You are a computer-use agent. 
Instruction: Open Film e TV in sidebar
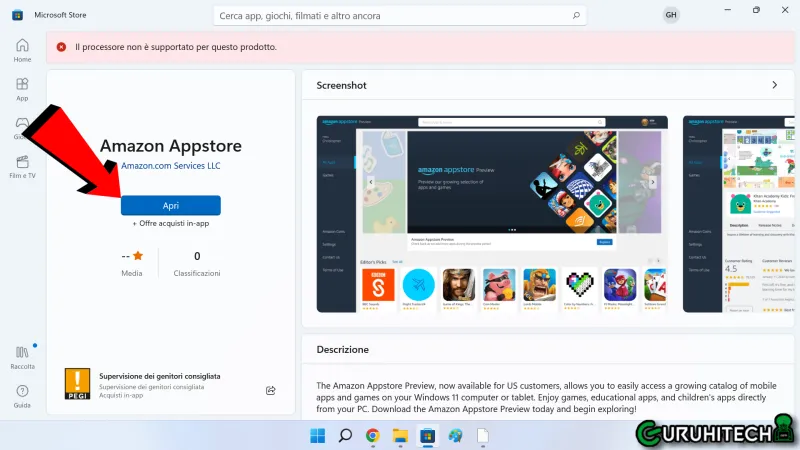point(22,166)
